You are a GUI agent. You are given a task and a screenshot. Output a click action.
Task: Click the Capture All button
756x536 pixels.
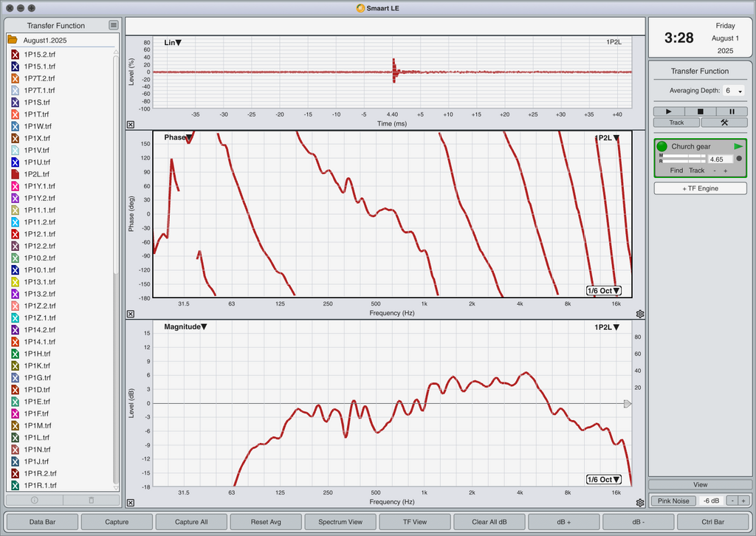[x=191, y=521]
